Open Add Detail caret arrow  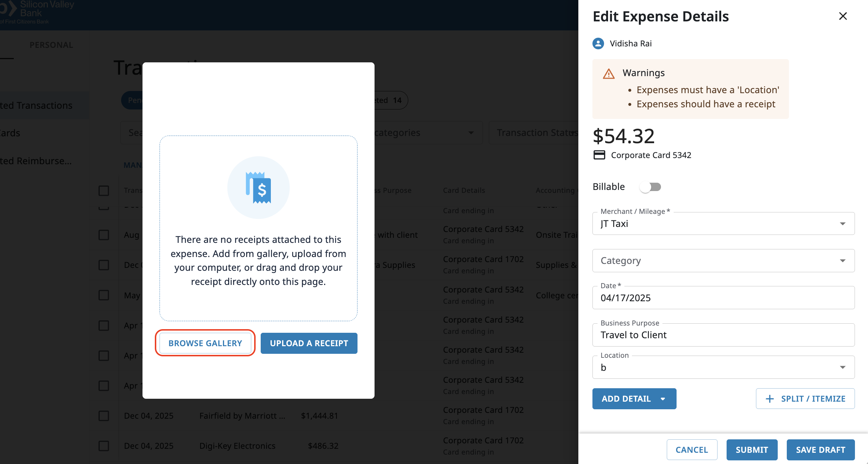coord(663,399)
